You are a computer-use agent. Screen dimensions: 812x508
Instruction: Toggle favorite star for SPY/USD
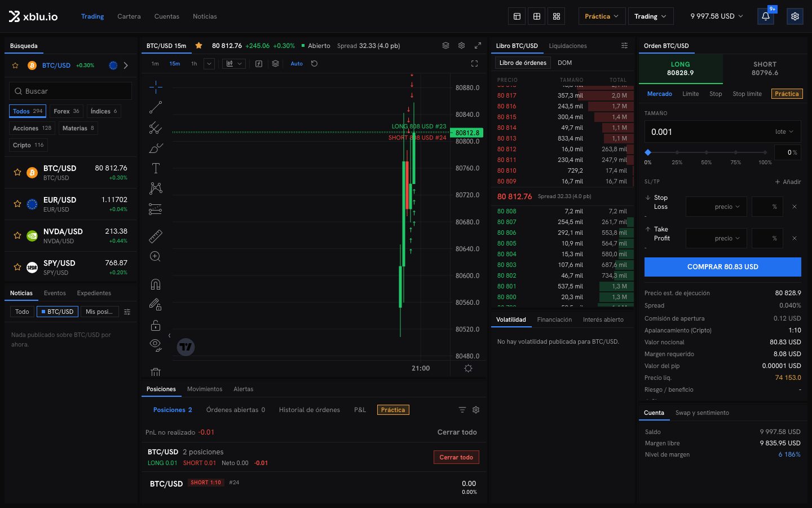point(17,267)
